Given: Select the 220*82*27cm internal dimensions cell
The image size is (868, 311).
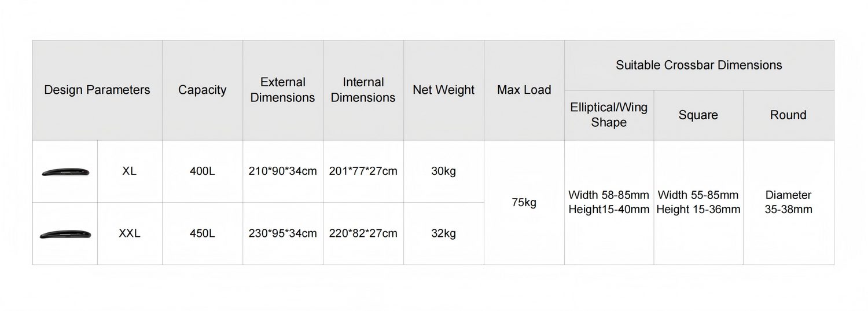Looking at the screenshot, I should 363,234.
